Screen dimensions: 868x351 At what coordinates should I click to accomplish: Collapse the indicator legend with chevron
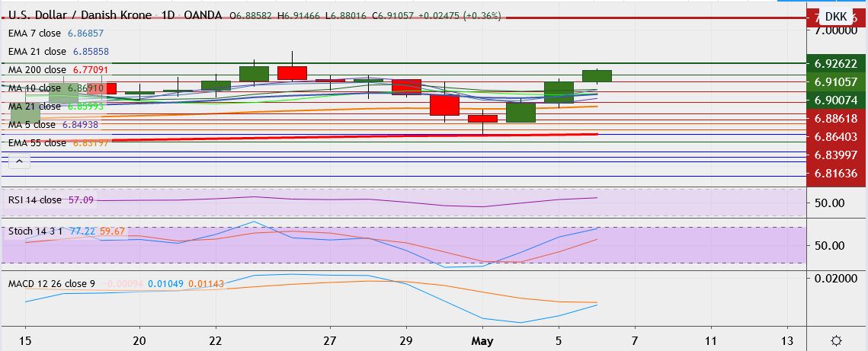pyautogui.click(x=19, y=162)
